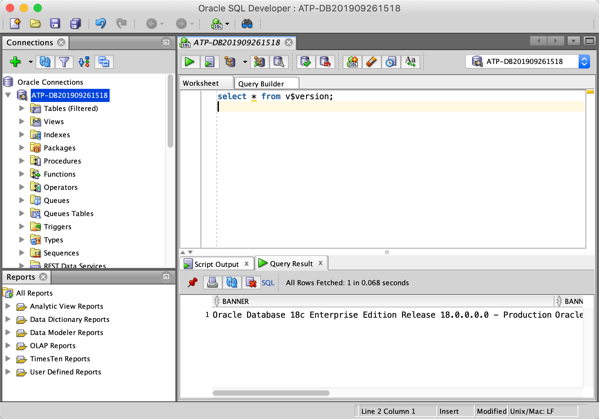
Task: Click the horizontal scrollbar in query results
Action: coord(271,393)
